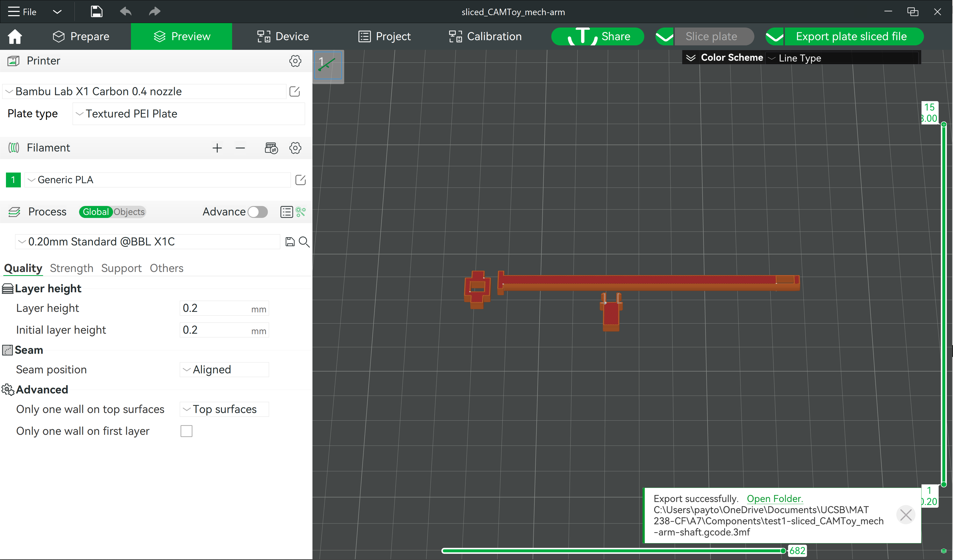Edit the Generic PLA preset icon

tap(300, 180)
